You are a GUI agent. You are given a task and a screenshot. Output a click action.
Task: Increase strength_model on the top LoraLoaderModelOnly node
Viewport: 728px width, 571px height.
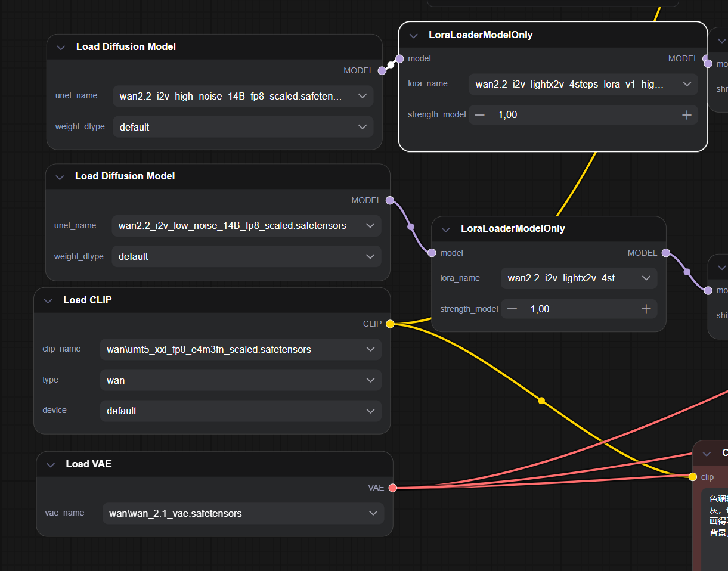(686, 115)
